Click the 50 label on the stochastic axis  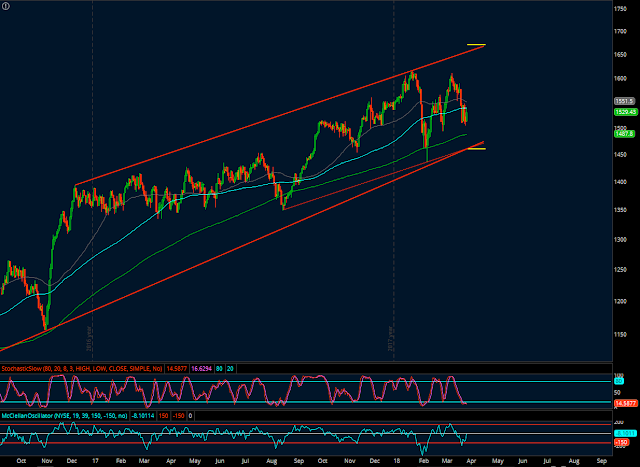pos(617,393)
